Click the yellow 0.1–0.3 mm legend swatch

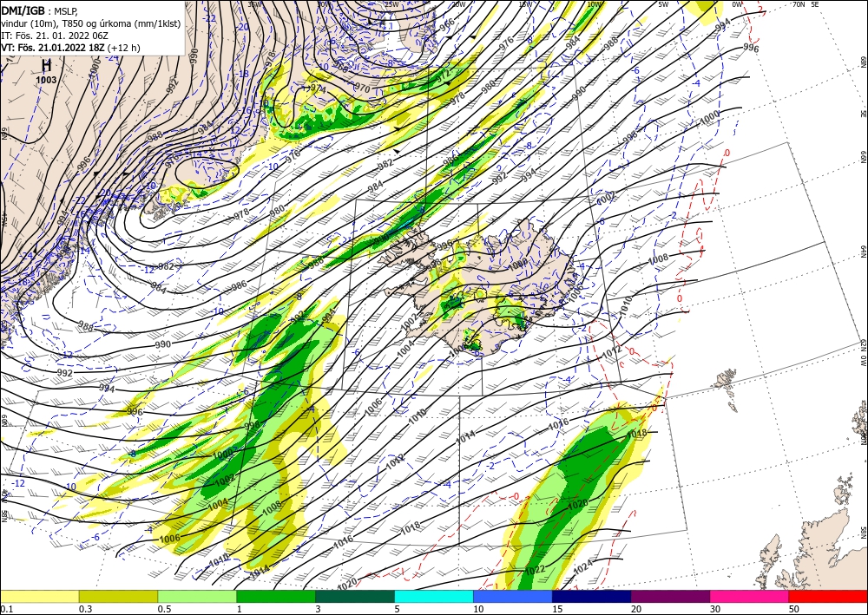pos(39,596)
